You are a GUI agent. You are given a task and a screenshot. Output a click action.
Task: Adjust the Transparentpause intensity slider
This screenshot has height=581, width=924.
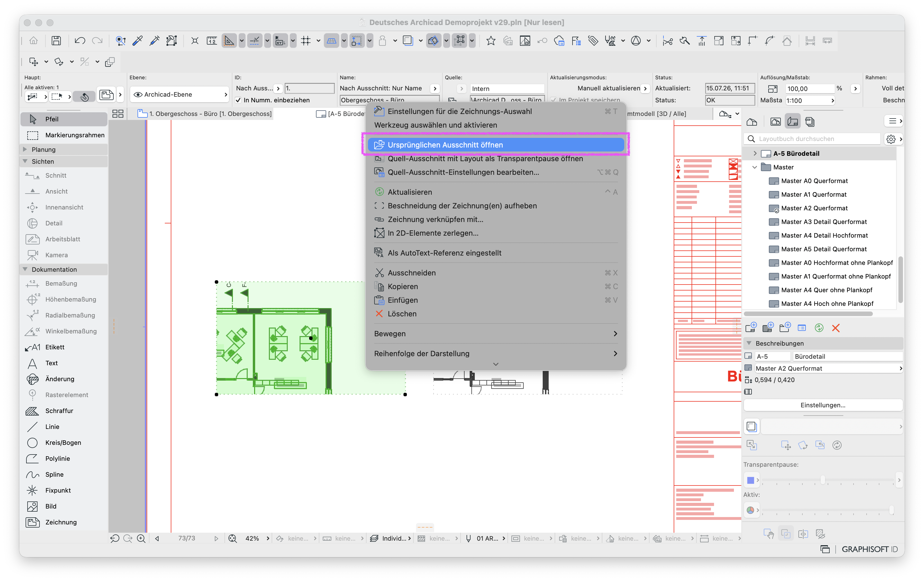pos(822,480)
